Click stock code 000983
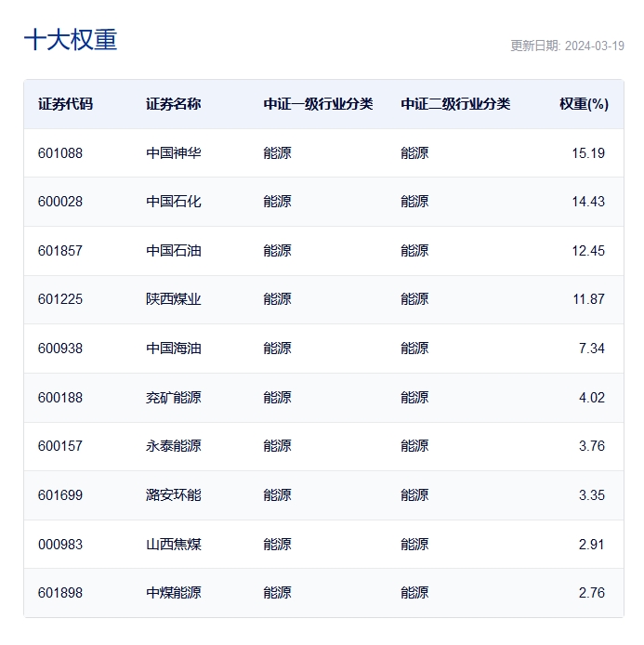 click(x=60, y=545)
